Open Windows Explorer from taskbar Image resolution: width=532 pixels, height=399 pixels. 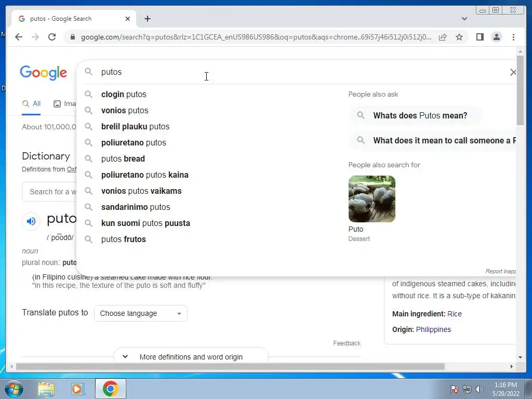pyautogui.click(x=46, y=389)
